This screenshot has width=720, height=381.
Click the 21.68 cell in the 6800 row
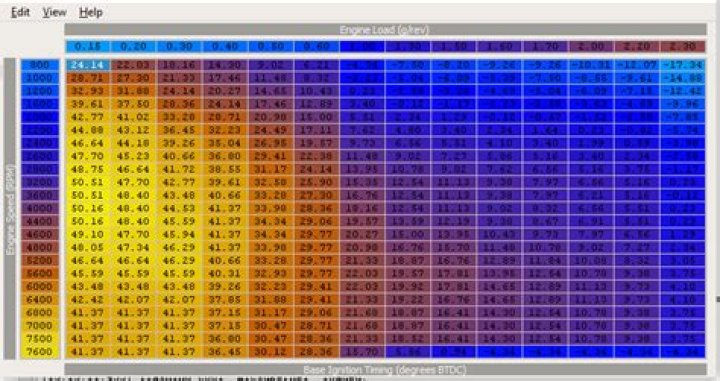362,312
